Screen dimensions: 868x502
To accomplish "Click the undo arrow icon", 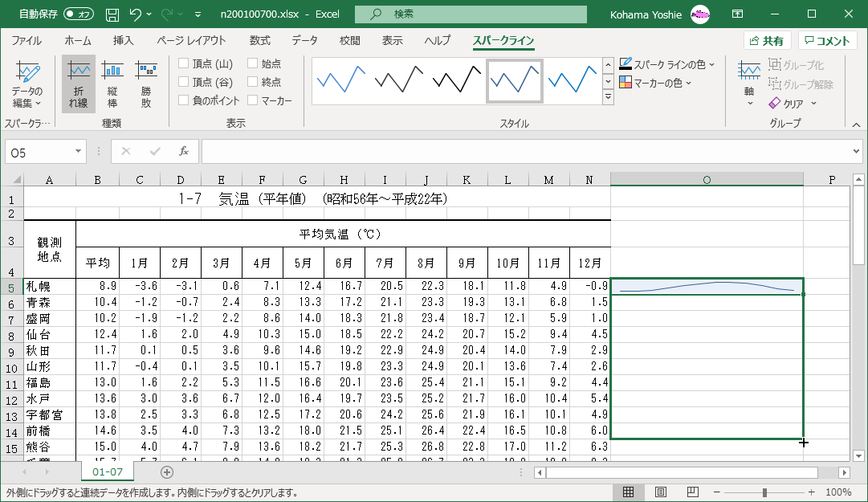I will pos(136,14).
